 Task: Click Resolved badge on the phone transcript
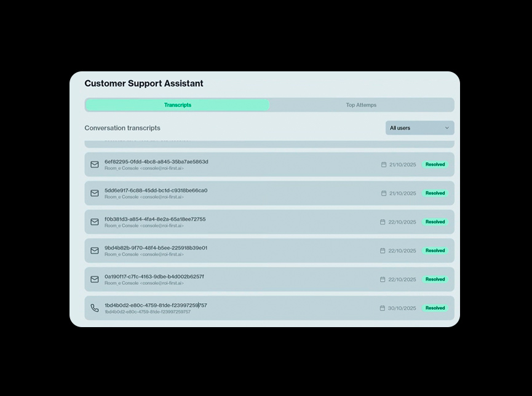pyautogui.click(x=435, y=308)
